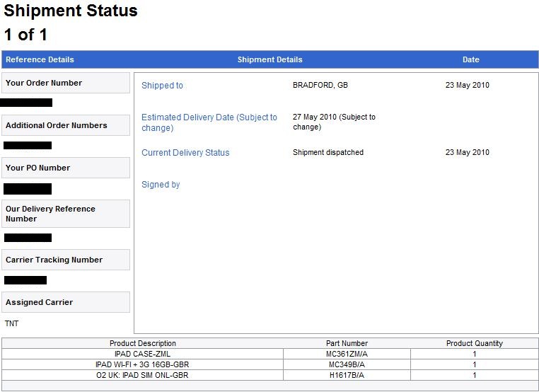Click the MC349B/A part number cell

347,364
